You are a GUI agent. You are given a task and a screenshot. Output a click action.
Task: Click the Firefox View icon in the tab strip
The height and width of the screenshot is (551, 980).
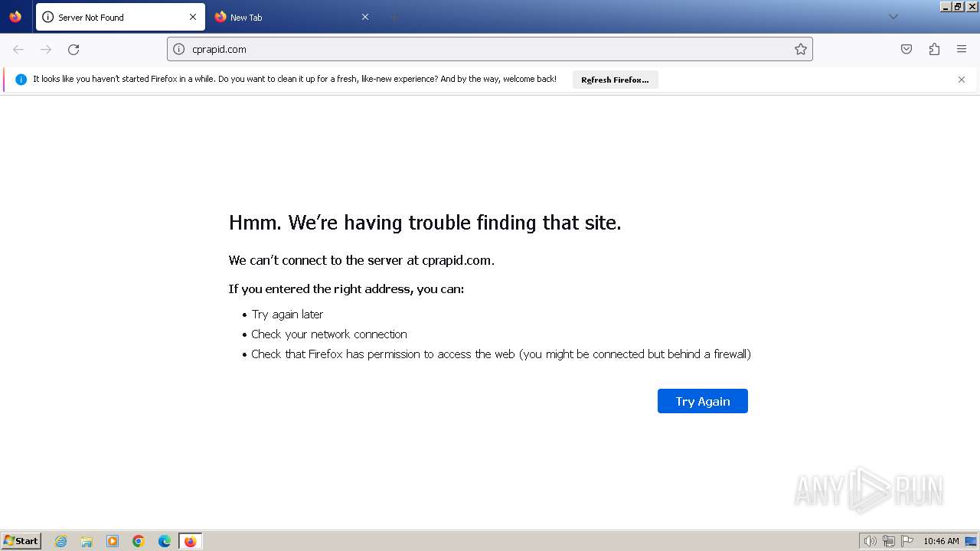[15, 17]
